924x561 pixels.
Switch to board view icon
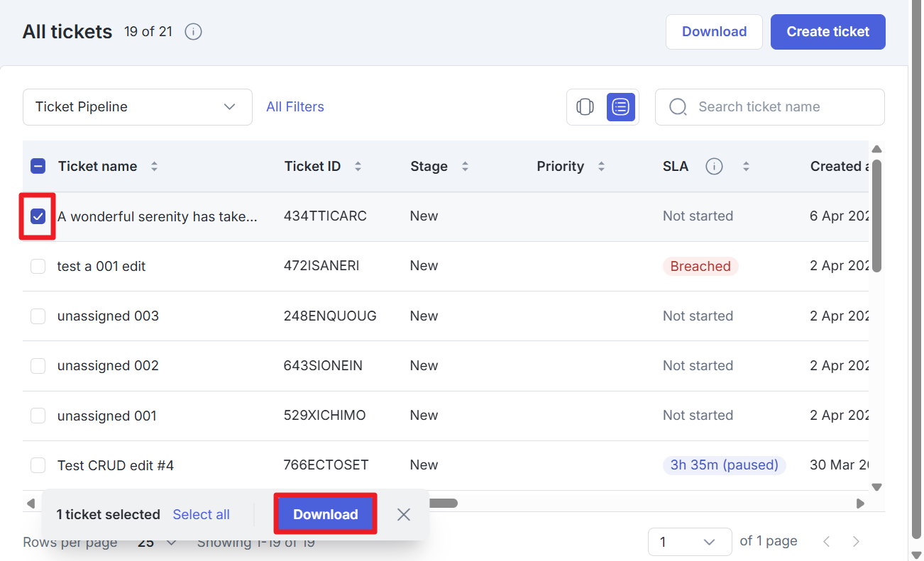tap(585, 107)
